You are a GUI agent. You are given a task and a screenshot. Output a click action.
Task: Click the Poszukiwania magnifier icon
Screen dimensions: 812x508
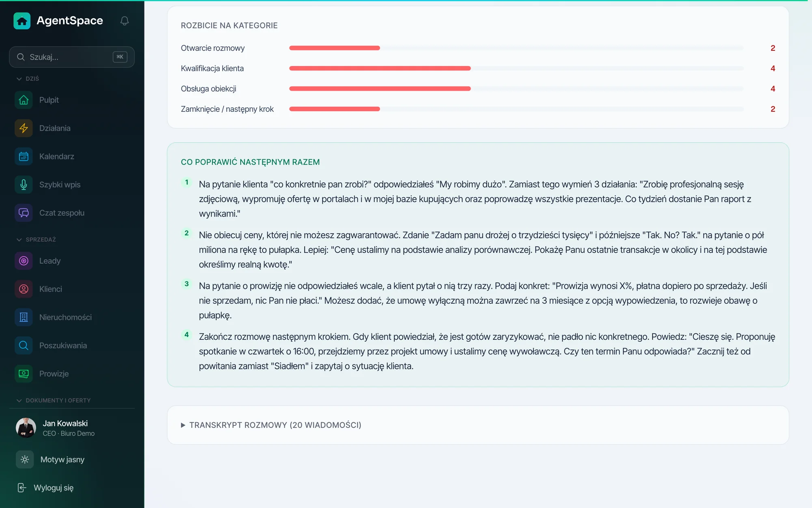point(24,345)
